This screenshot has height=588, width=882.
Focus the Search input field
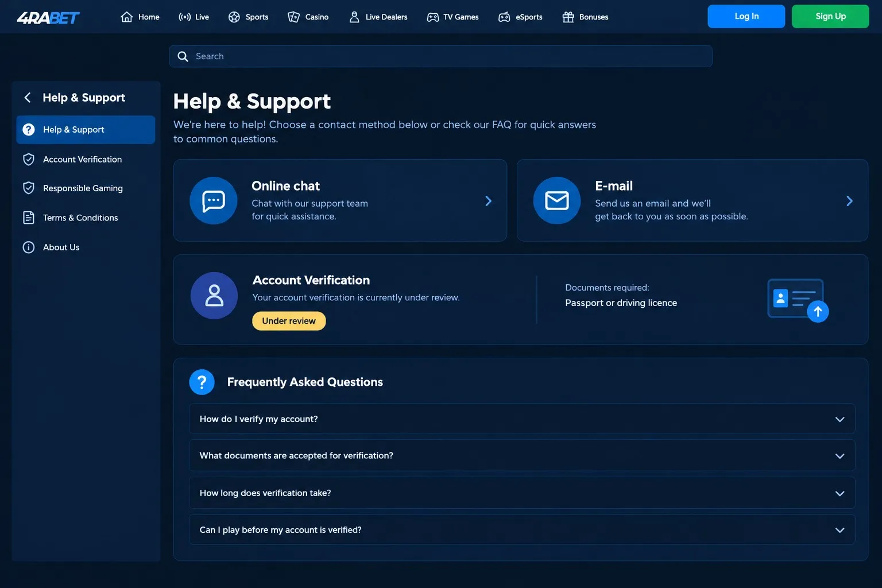tap(440, 56)
